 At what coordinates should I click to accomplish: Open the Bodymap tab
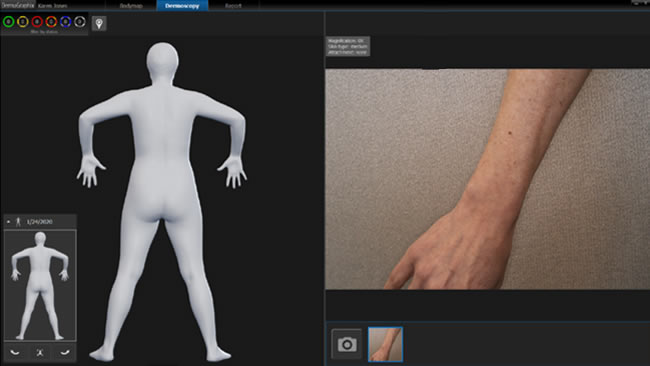coord(131,6)
